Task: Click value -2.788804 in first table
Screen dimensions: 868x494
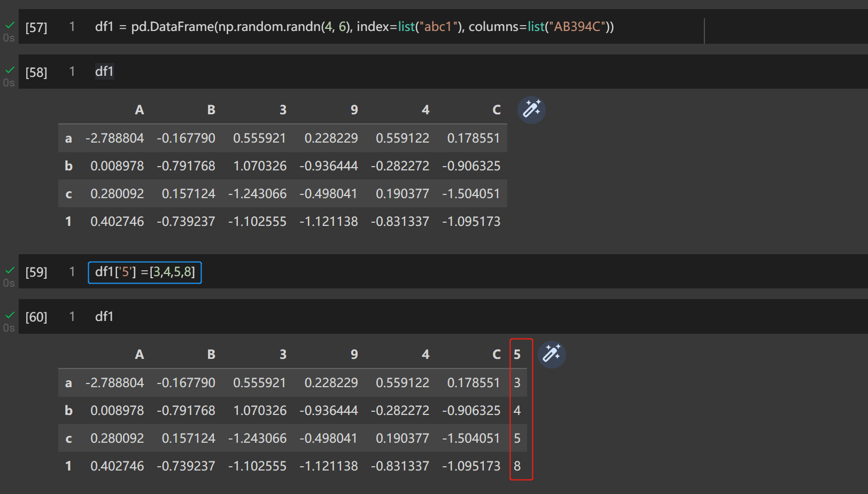Action: pyautogui.click(x=114, y=138)
